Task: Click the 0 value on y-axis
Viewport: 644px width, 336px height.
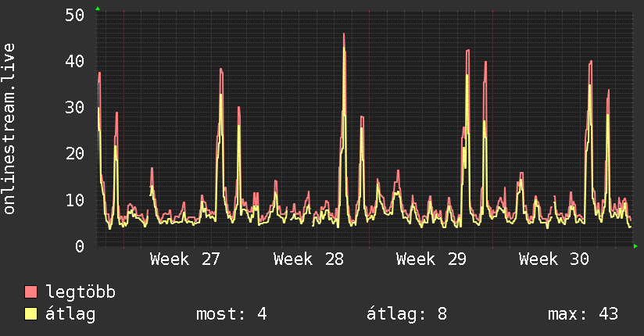Action: click(x=79, y=246)
